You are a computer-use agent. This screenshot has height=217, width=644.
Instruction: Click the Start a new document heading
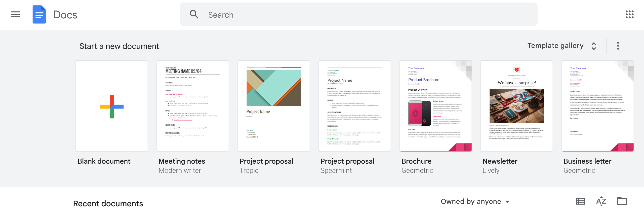(x=119, y=46)
